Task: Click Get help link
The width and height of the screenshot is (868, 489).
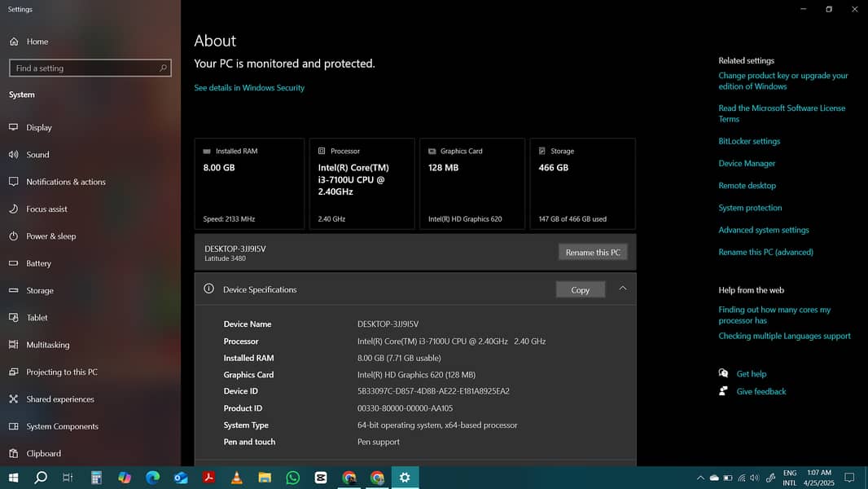Action: (752, 374)
